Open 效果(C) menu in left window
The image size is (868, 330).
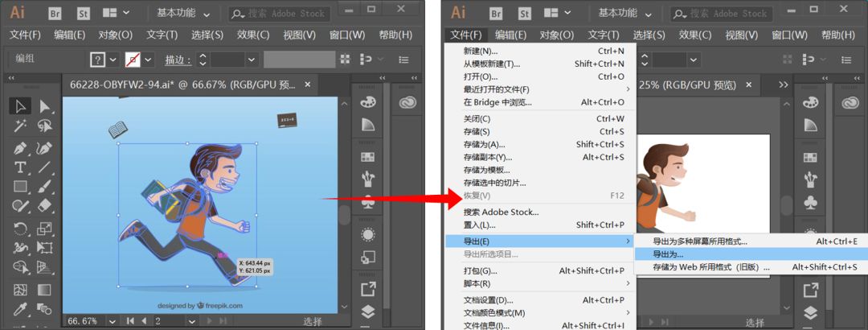pos(253,35)
